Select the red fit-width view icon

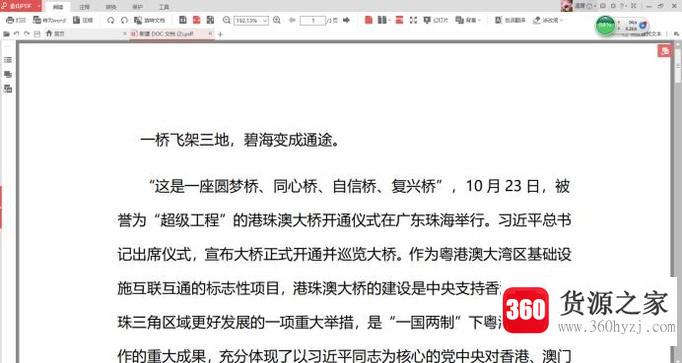pyautogui.click(x=197, y=20)
